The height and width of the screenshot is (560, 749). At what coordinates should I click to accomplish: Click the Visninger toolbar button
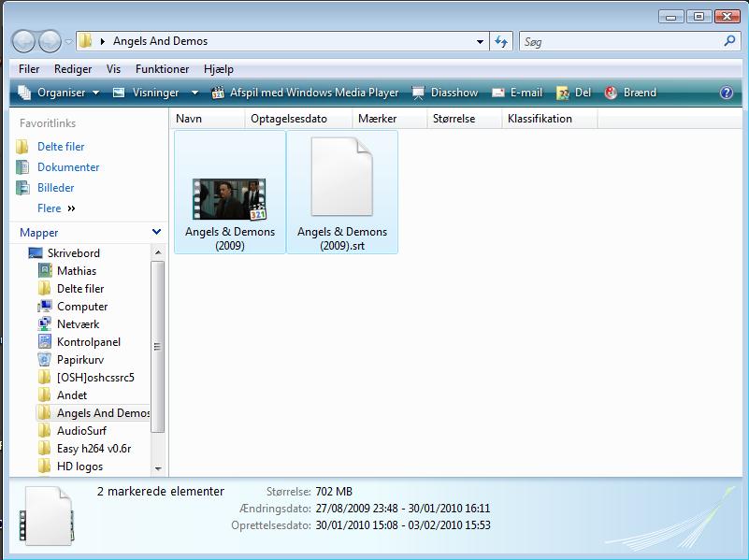coord(146,93)
